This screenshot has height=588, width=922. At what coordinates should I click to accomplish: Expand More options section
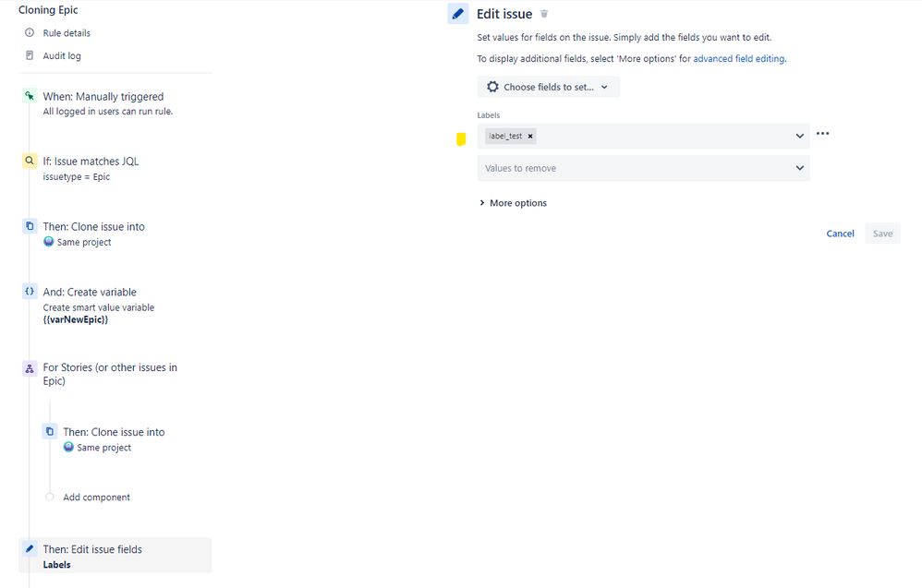(x=514, y=203)
